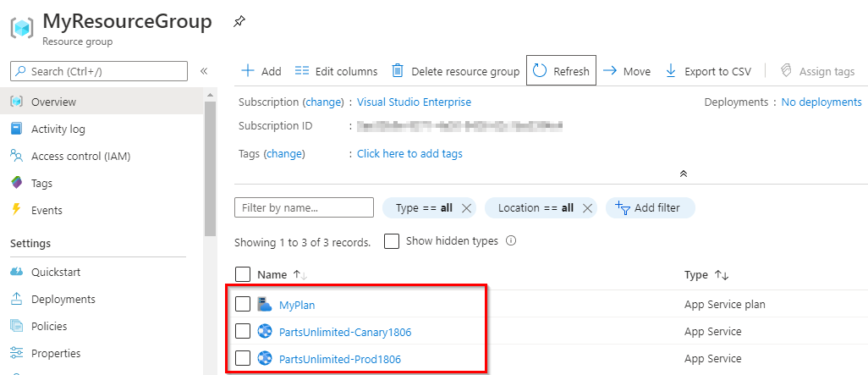The height and width of the screenshot is (375, 868).
Task: Open Edit columns
Action: click(x=336, y=71)
